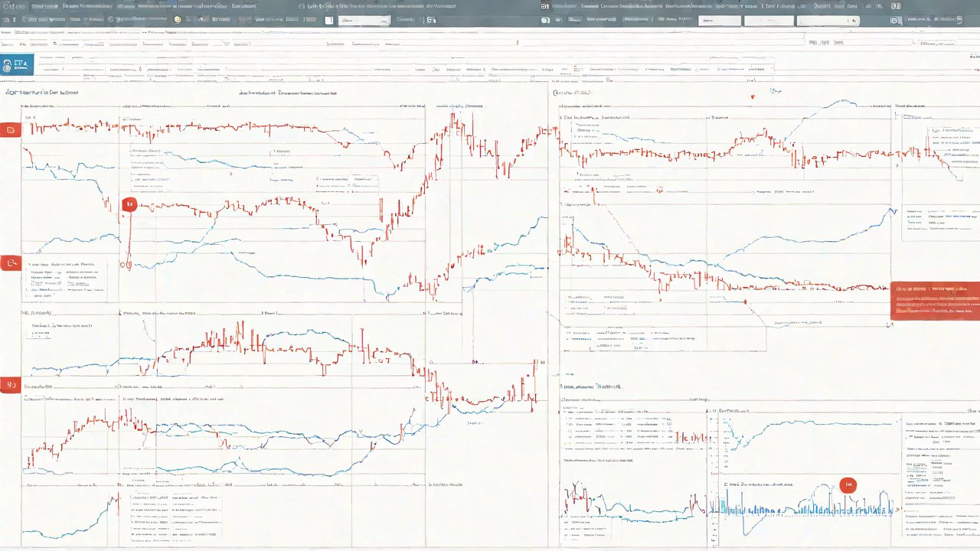Click the first icon in the top-left title bar

click(11, 5)
